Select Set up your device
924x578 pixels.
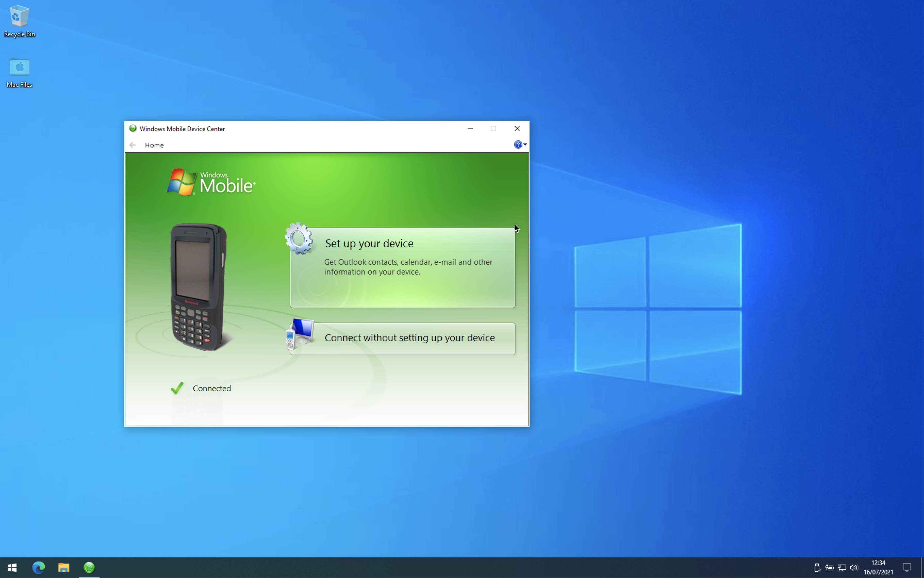[402, 268]
